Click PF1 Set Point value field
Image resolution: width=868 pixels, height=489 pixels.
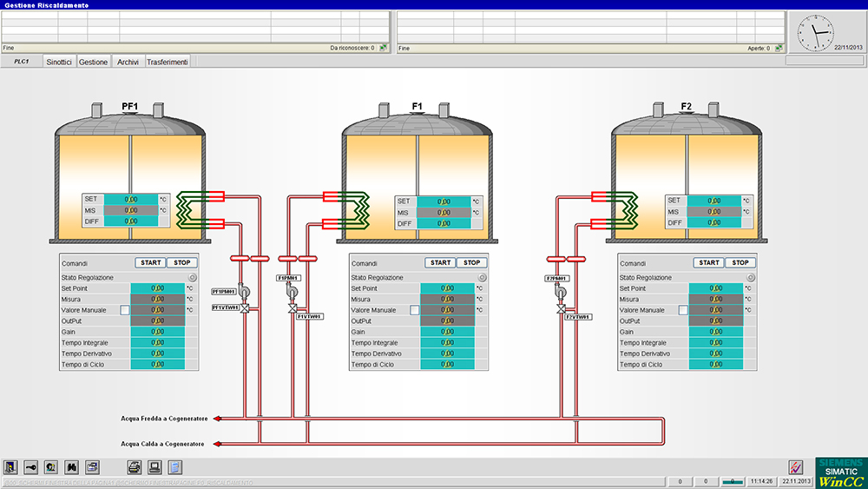coord(158,288)
